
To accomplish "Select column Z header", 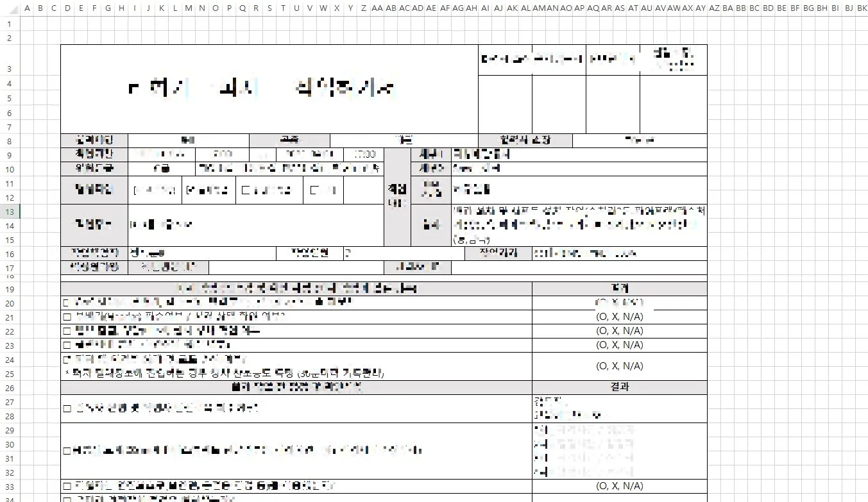I will pos(364,8).
